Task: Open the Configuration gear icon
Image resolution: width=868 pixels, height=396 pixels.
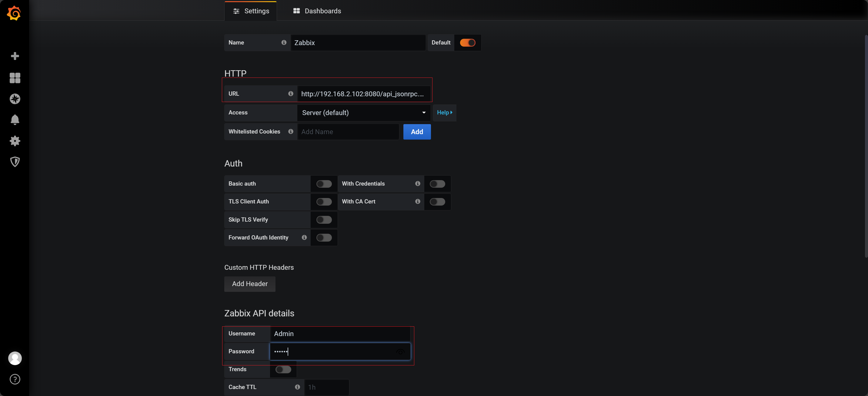Action: pyautogui.click(x=15, y=141)
